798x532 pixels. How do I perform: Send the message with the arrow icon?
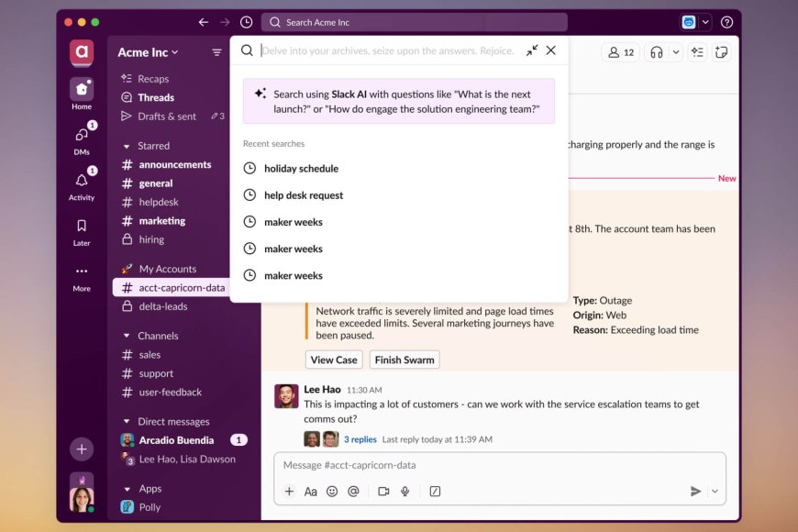[x=695, y=491]
